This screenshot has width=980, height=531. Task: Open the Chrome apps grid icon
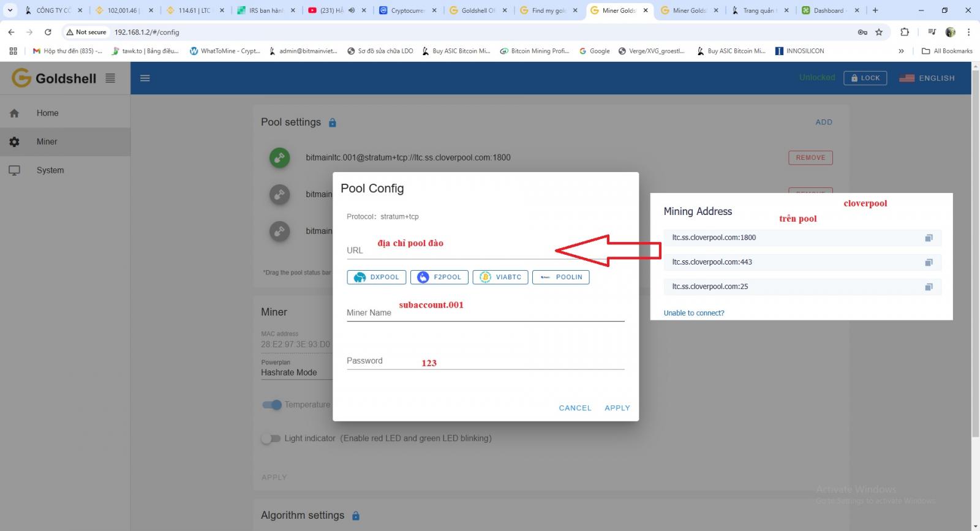tap(13, 51)
